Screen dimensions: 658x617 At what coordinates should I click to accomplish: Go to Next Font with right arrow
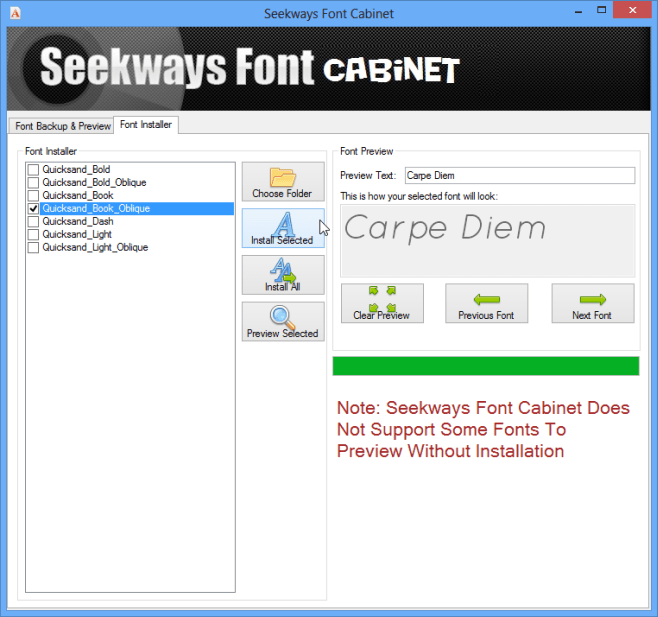tap(593, 303)
